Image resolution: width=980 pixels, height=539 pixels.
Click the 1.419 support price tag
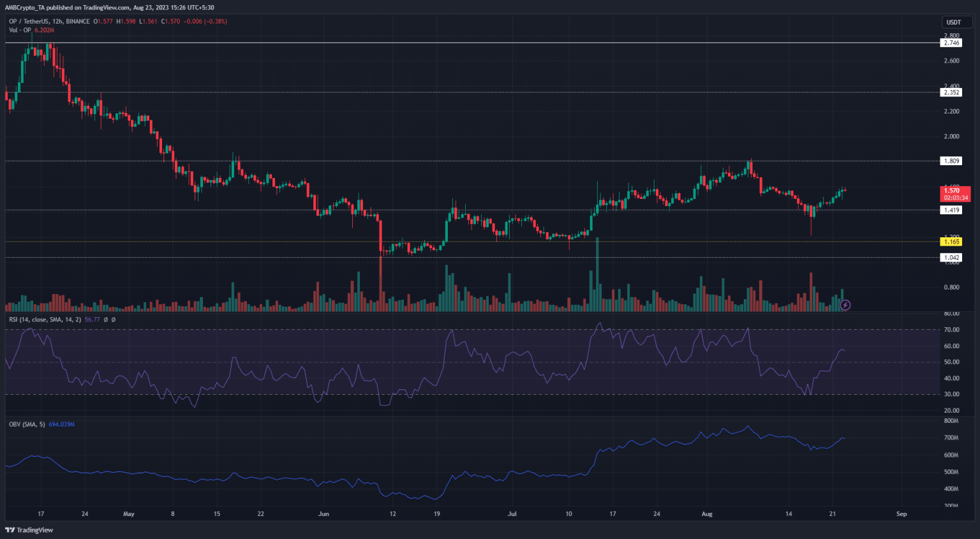coord(951,210)
